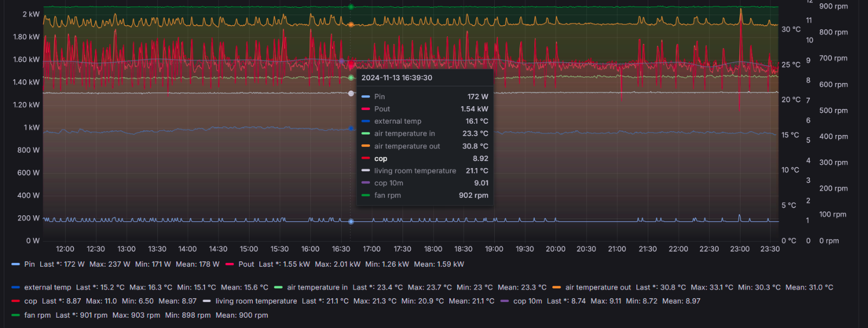Click external temp legend color marker
This screenshot has width=868, height=328.
[x=15, y=287]
